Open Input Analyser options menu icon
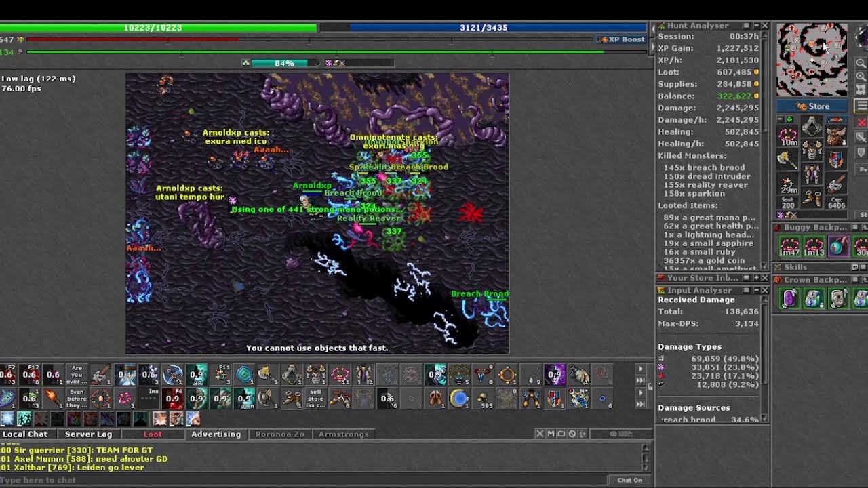868x488 pixels. [746, 290]
